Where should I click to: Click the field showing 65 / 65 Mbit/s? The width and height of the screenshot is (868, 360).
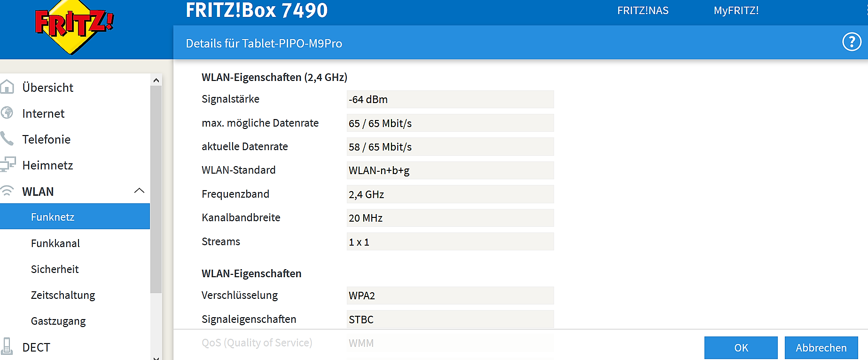450,123
